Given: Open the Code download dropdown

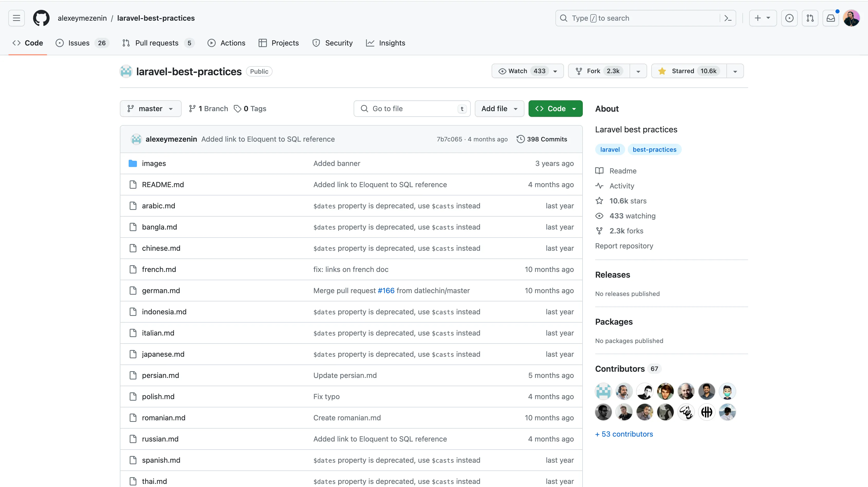Looking at the screenshot, I should (574, 109).
